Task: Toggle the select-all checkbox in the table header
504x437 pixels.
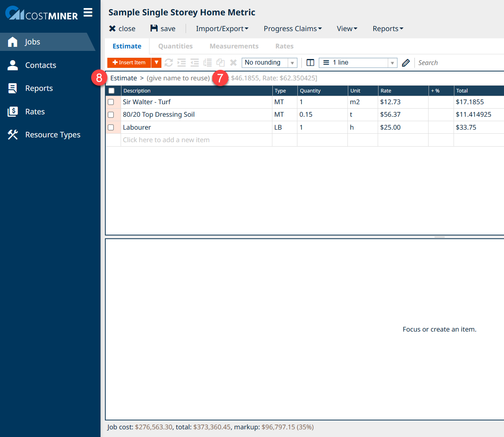Action: tap(111, 91)
